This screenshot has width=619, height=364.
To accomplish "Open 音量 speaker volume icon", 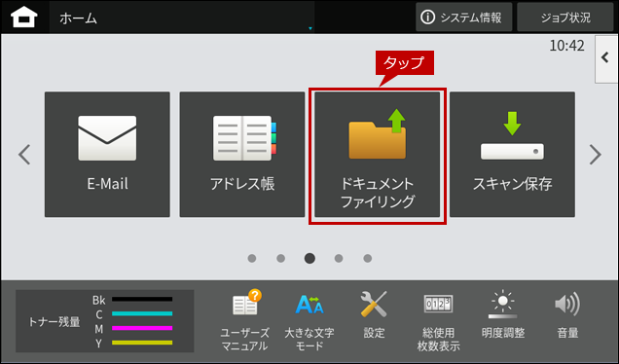I will (x=567, y=314).
